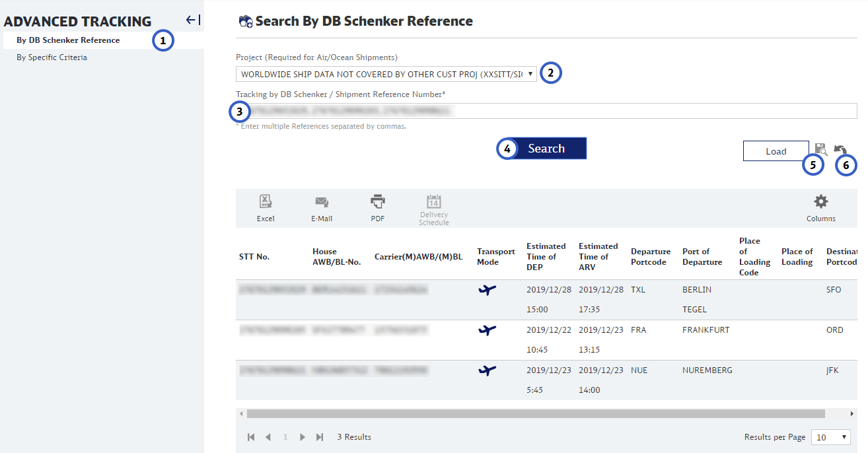Click the airplane icon in the NUREMBERG row
868x453 pixels.
[x=487, y=370]
